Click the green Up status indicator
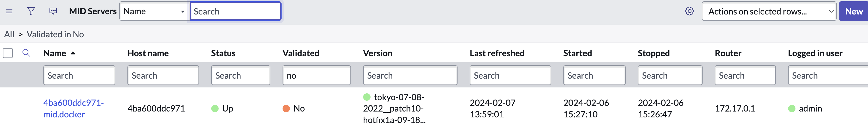The image size is (868, 140). pos(215,109)
